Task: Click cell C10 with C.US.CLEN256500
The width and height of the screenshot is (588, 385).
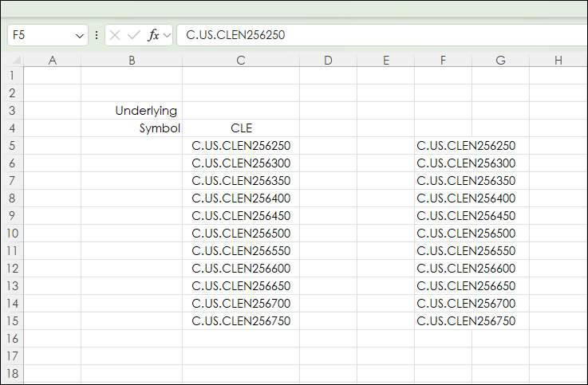Action: click(241, 234)
